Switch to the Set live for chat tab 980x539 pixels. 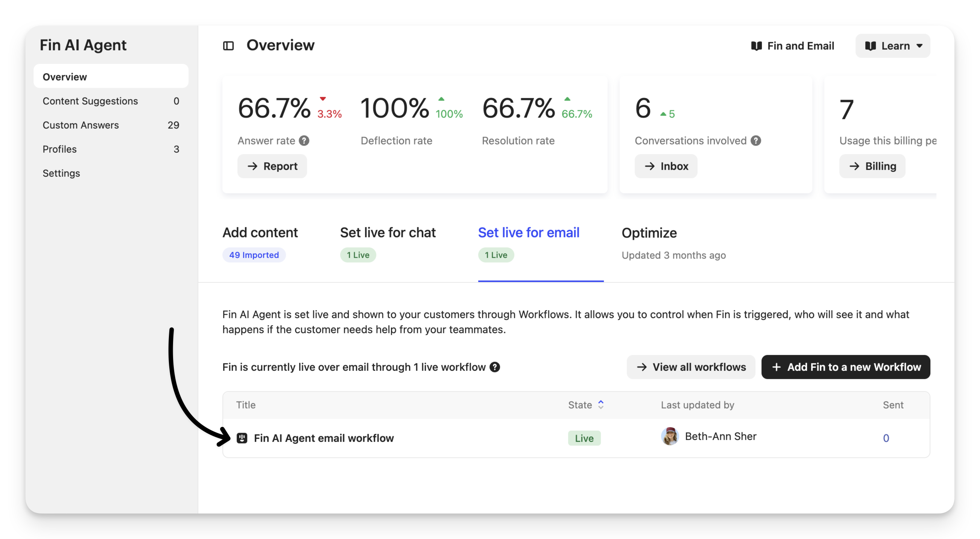coord(387,233)
